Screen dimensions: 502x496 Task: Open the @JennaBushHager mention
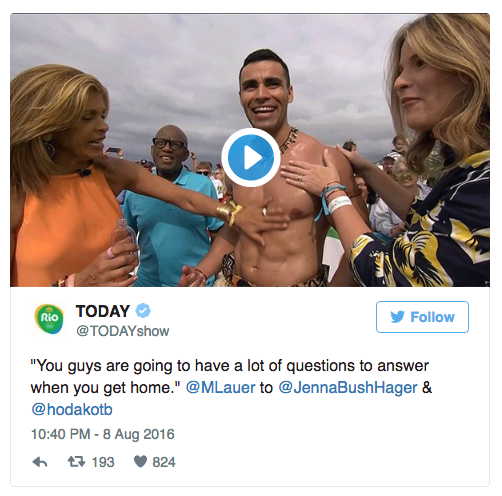coord(348,388)
